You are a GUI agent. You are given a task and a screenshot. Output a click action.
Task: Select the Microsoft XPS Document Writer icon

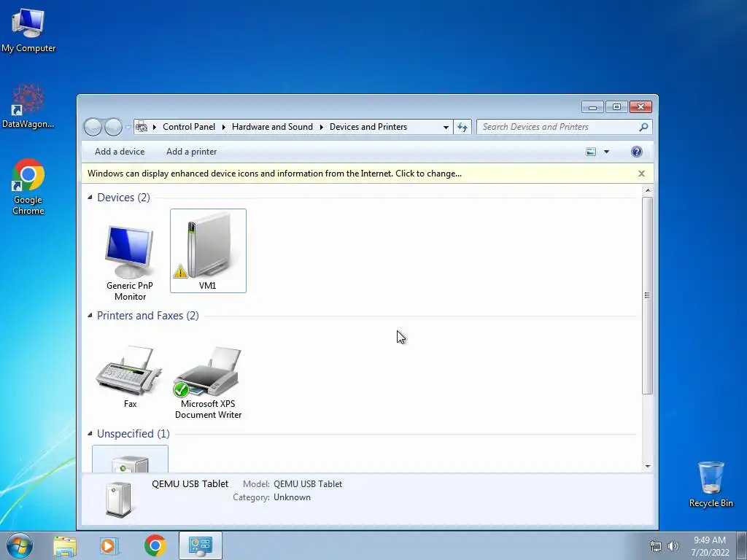[208, 372]
